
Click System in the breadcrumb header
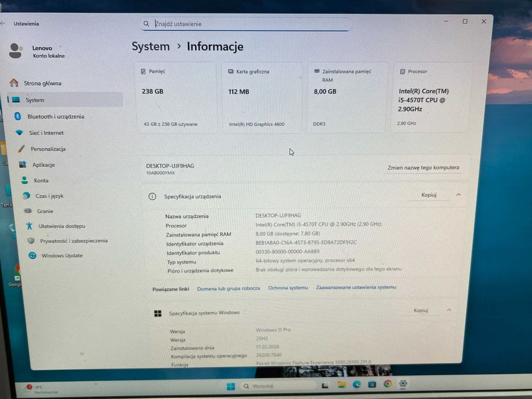(x=151, y=47)
